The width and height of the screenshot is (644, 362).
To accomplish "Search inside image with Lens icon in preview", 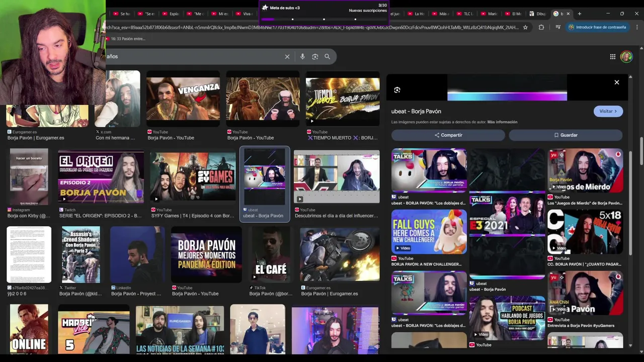I will pos(397,90).
